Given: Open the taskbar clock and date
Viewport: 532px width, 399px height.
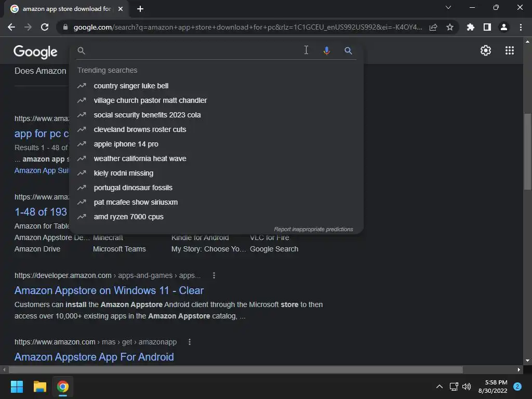Looking at the screenshot, I should (x=493, y=387).
